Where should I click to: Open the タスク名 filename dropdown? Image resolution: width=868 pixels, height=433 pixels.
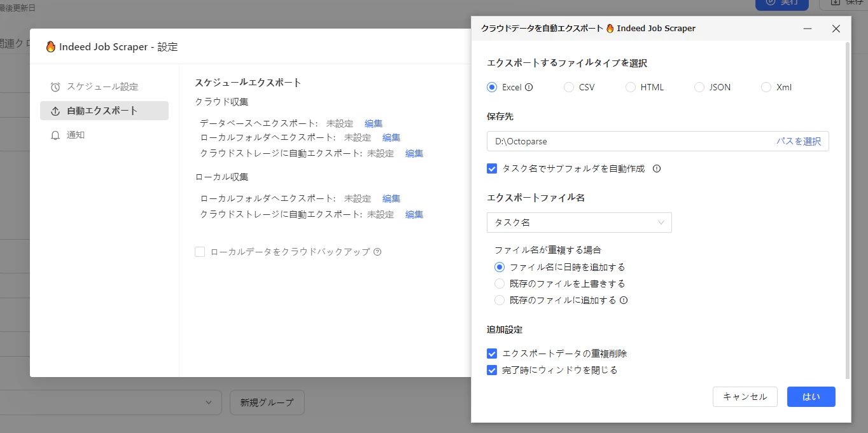click(x=578, y=223)
